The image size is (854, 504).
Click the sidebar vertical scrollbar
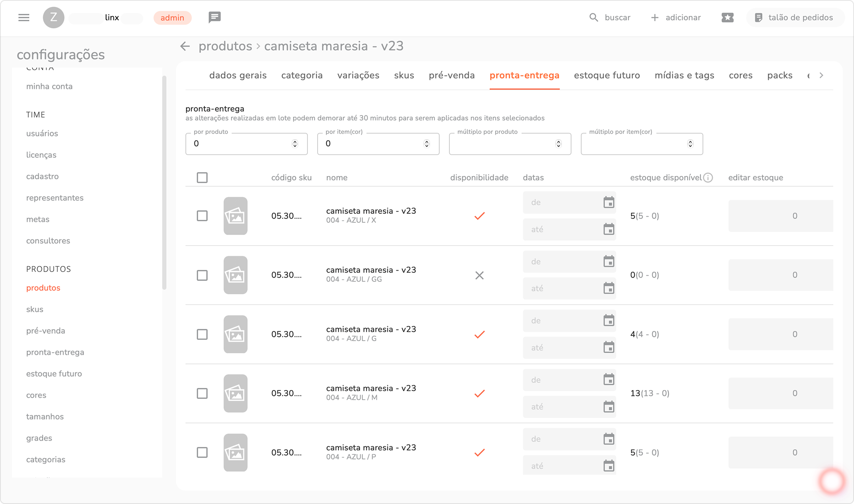click(164, 183)
